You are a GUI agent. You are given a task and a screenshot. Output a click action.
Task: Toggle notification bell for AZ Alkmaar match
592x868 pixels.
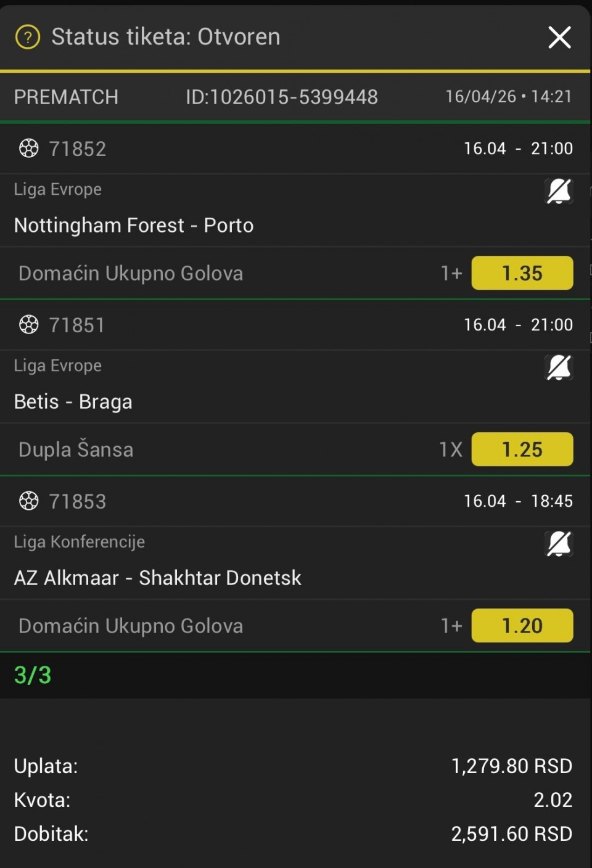pyautogui.click(x=559, y=544)
